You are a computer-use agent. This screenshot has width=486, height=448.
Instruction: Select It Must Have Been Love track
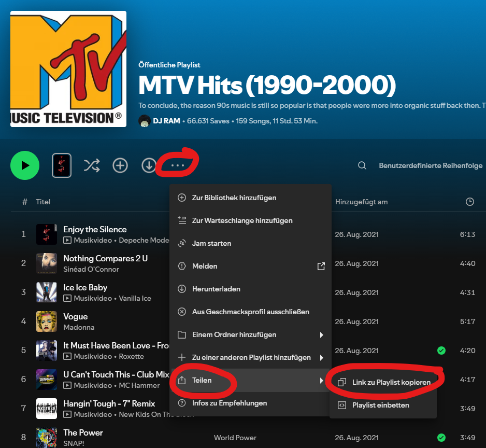point(116,345)
